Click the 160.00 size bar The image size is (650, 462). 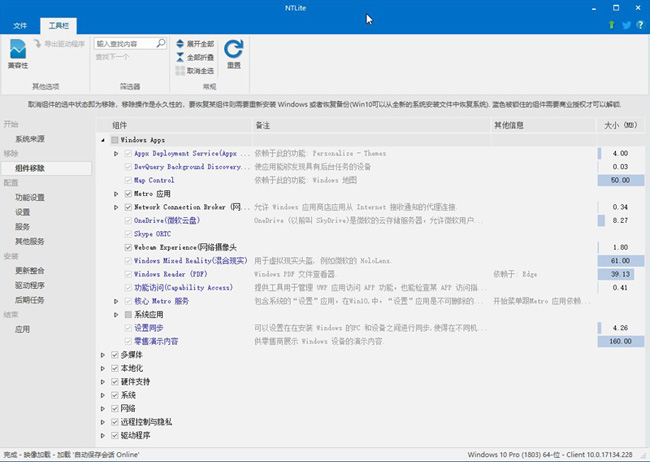(x=621, y=341)
